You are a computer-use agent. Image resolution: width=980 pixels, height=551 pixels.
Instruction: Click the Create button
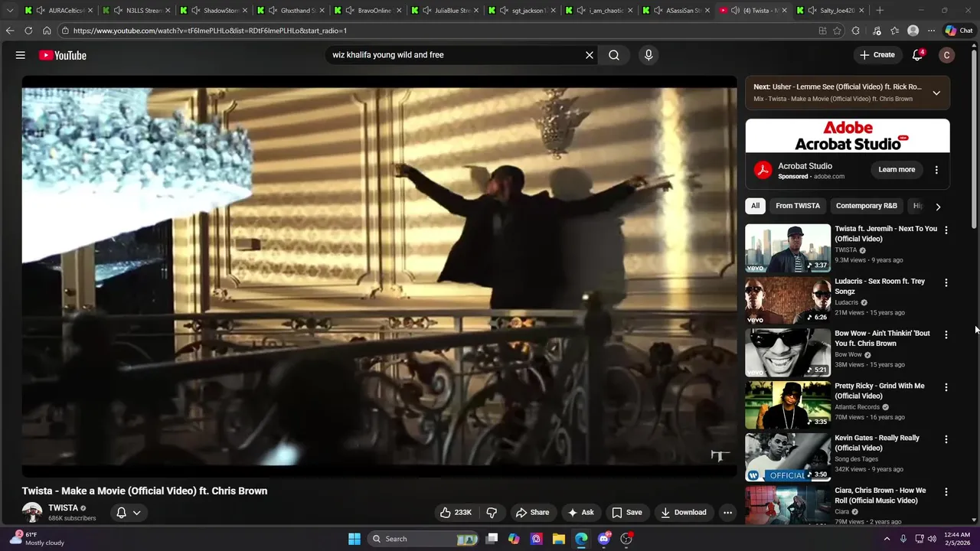coord(877,55)
